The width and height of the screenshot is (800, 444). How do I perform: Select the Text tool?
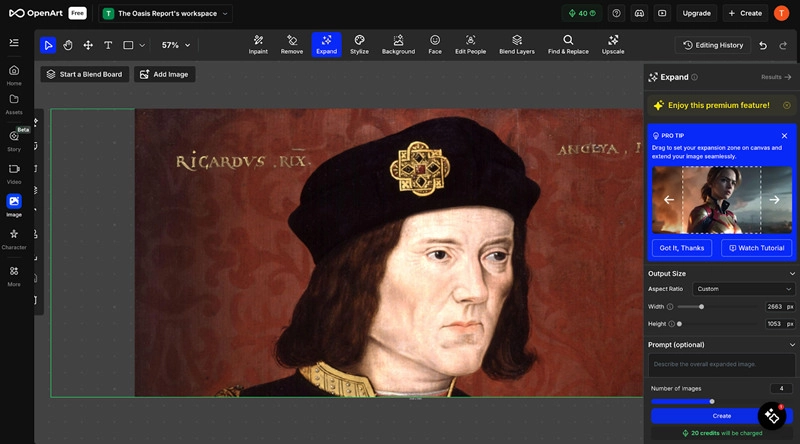pyautogui.click(x=108, y=45)
